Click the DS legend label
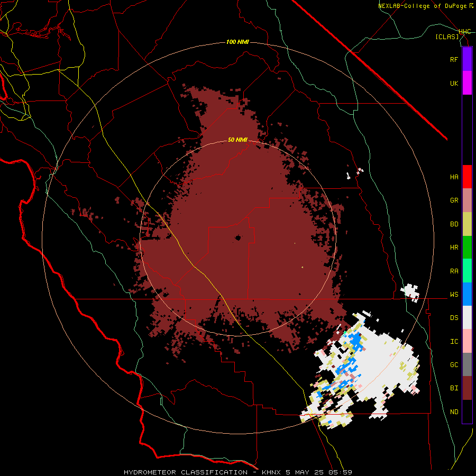The image size is (476, 476). click(x=454, y=318)
